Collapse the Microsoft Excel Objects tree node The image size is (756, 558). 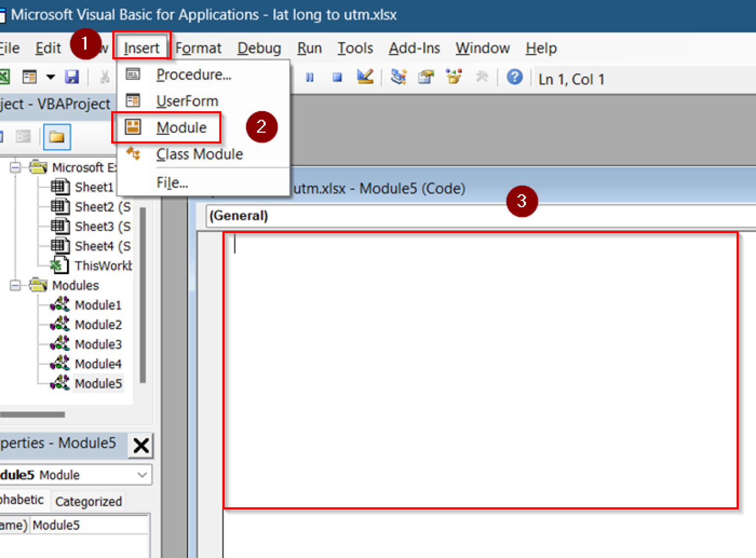(x=15, y=168)
